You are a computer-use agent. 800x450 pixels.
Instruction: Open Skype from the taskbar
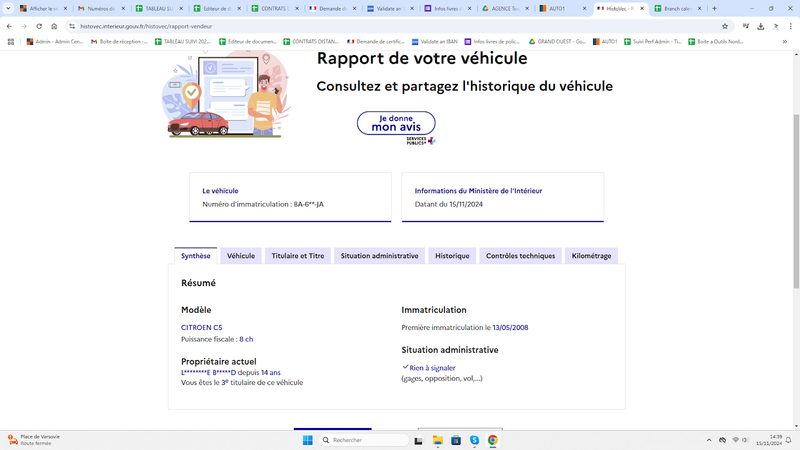474,440
